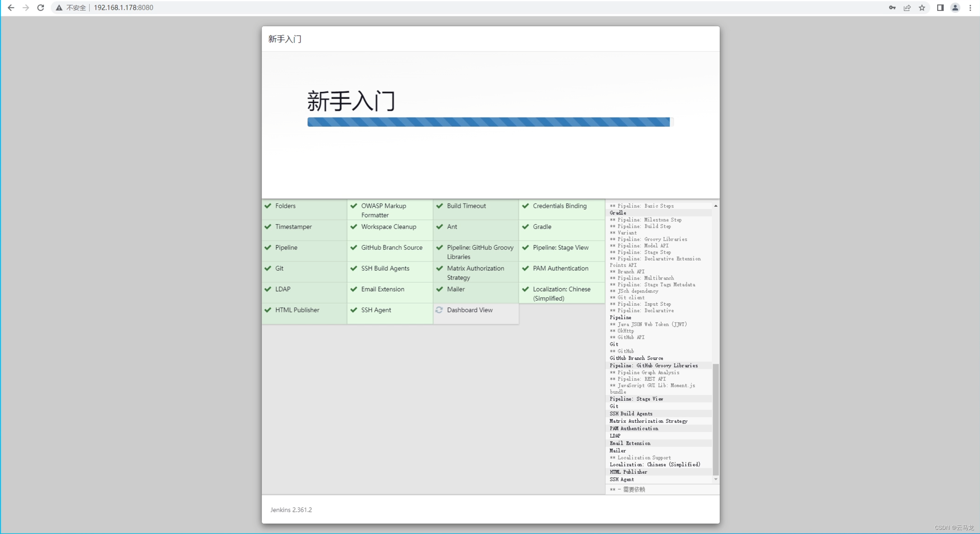Click log entry Email Extension
Image resolution: width=980 pixels, height=534 pixels.
tap(630, 443)
